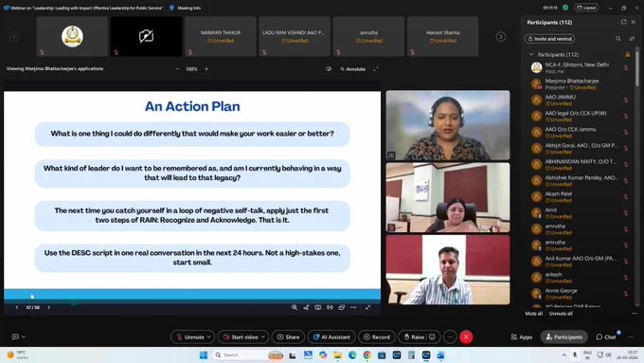Click Invite and remind button
This screenshot has height=363, width=644.
tap(549, 39)
